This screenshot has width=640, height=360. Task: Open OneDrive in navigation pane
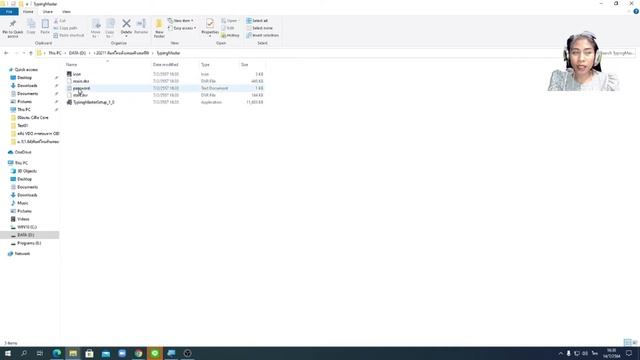[x=23, y=152]
